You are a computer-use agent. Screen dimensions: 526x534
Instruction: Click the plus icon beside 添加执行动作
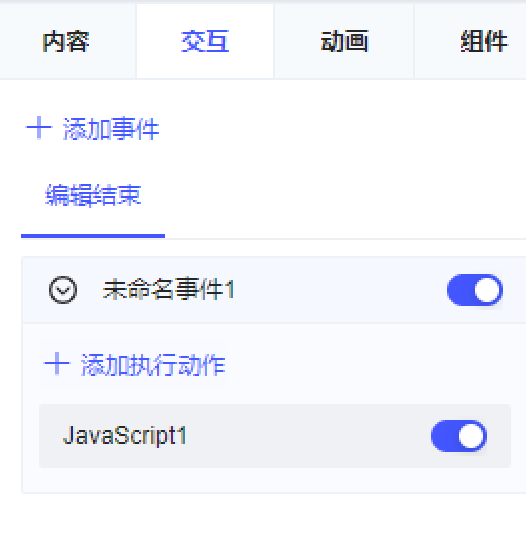click(57, 364)
